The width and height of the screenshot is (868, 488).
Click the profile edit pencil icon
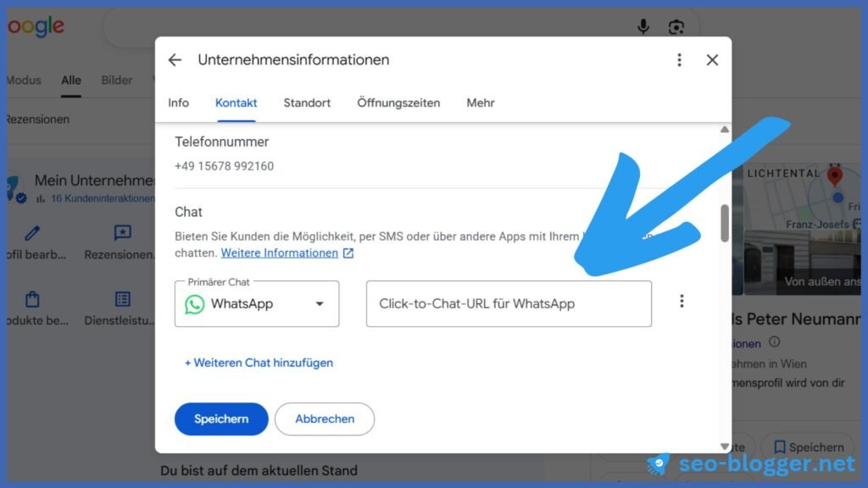click(x=33, y=233)
